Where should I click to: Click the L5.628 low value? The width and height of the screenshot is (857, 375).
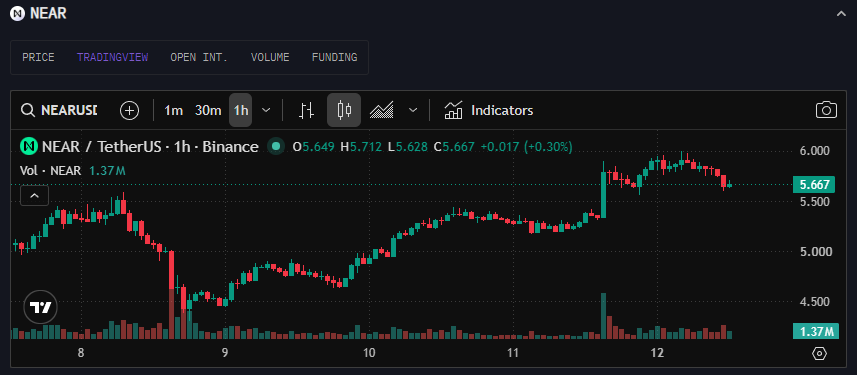[x=408, y=147]
